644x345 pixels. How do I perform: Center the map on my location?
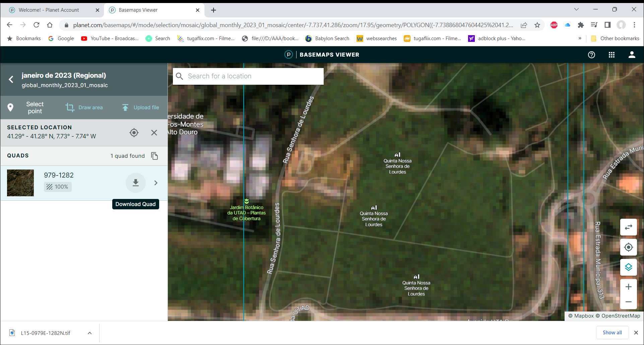coord(629,247)
